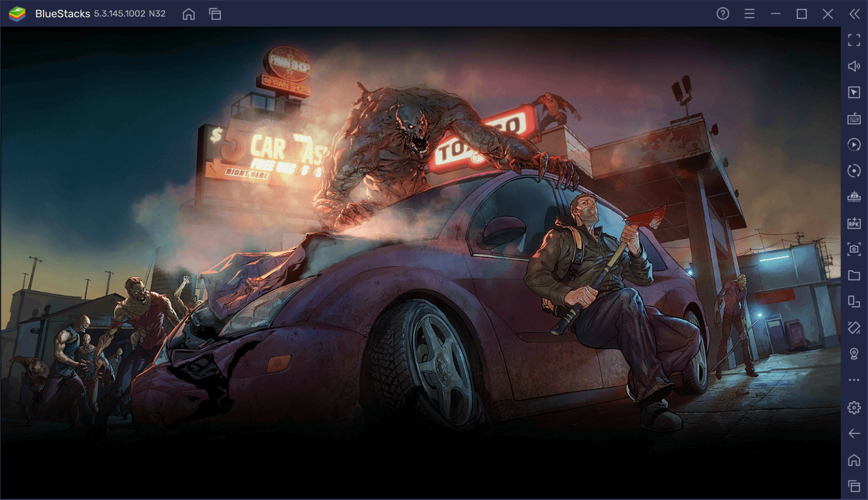This screenshot has height=500, width=868.
Task: Open eco mode eraser-like icon
Action: point(854,327)
